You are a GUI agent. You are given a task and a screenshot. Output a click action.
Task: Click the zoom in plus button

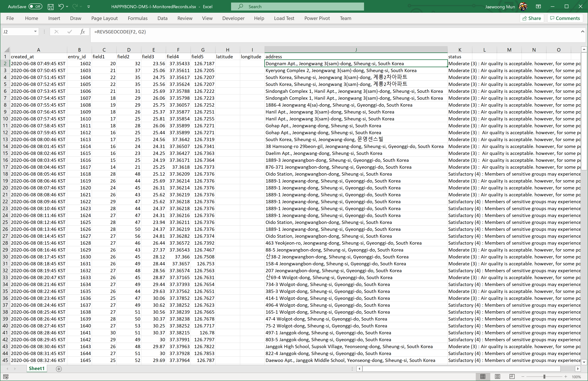click(x=565, y=377)
